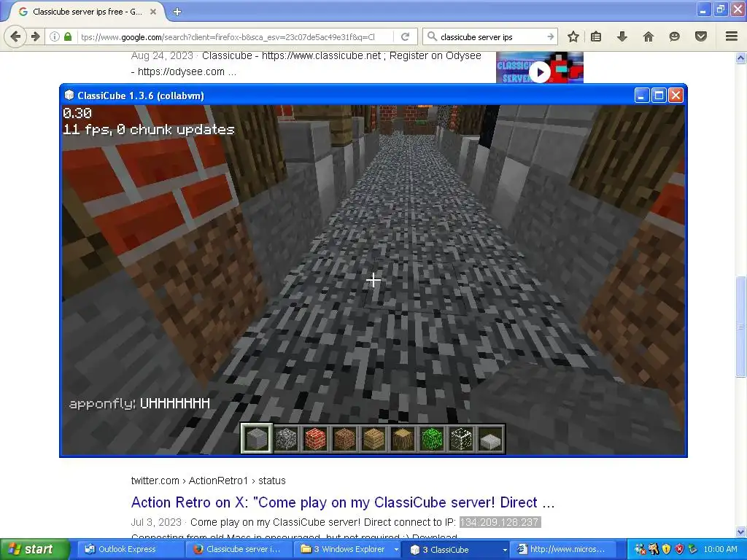Open the Firefox downloads arrow

click(x=622, y=36)
